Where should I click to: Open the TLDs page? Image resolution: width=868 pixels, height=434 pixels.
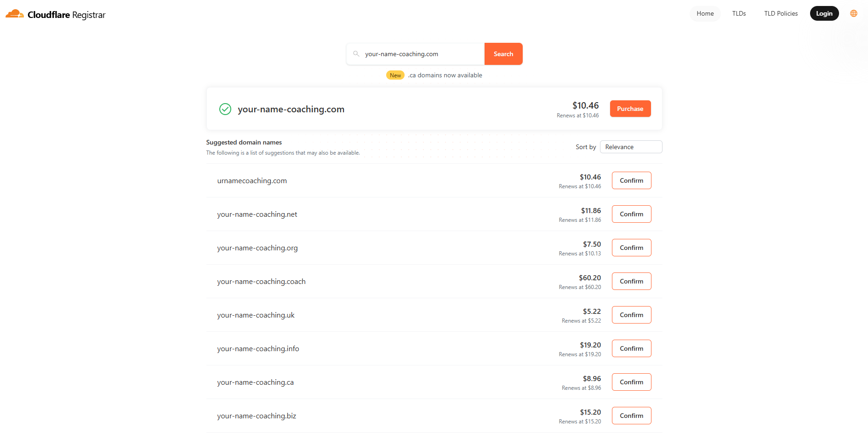coord(739,13)
